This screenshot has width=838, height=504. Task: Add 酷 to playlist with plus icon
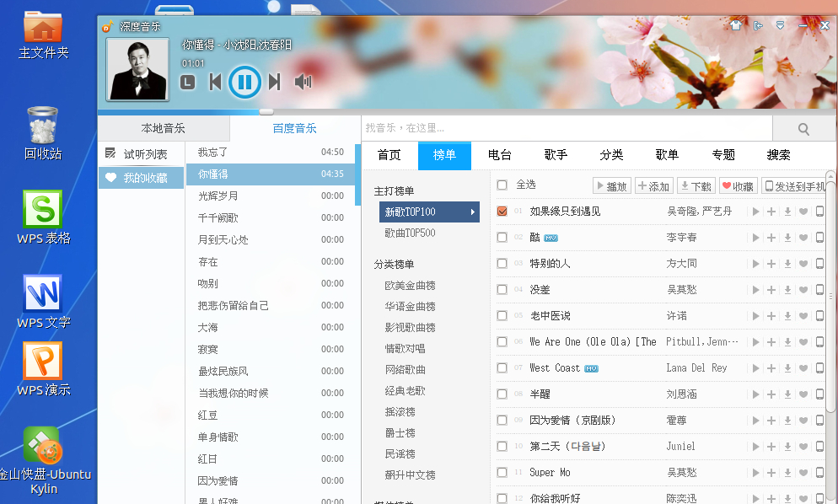click(771, 238)
